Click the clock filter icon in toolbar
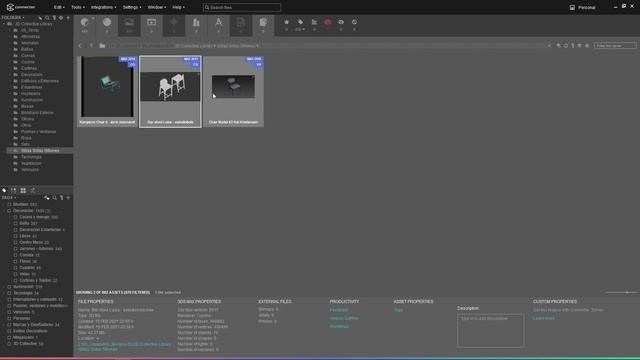640x360 pixels. (354, 22)
